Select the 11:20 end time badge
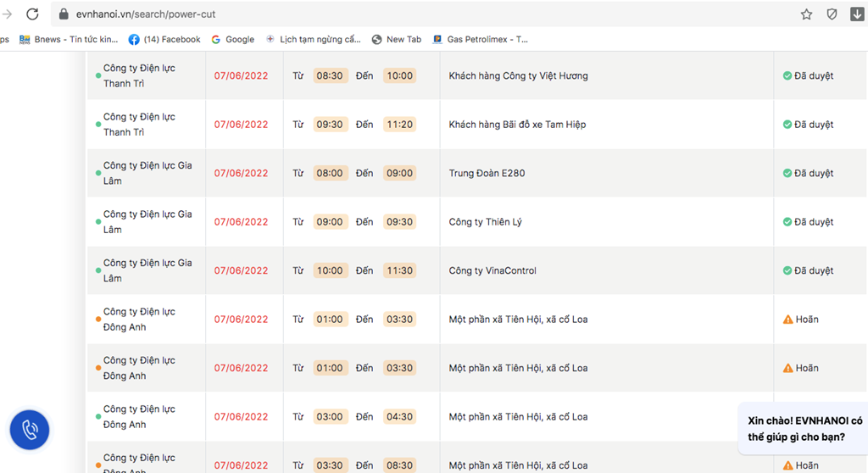This screenshot has height=473, width=868. (x=400, y=125)
